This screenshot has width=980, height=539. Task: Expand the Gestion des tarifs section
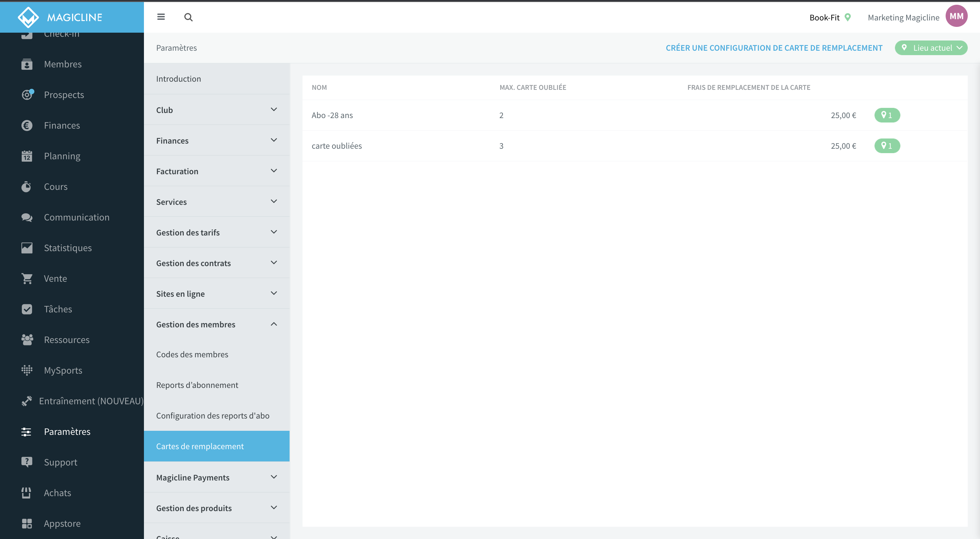point(216,232)
